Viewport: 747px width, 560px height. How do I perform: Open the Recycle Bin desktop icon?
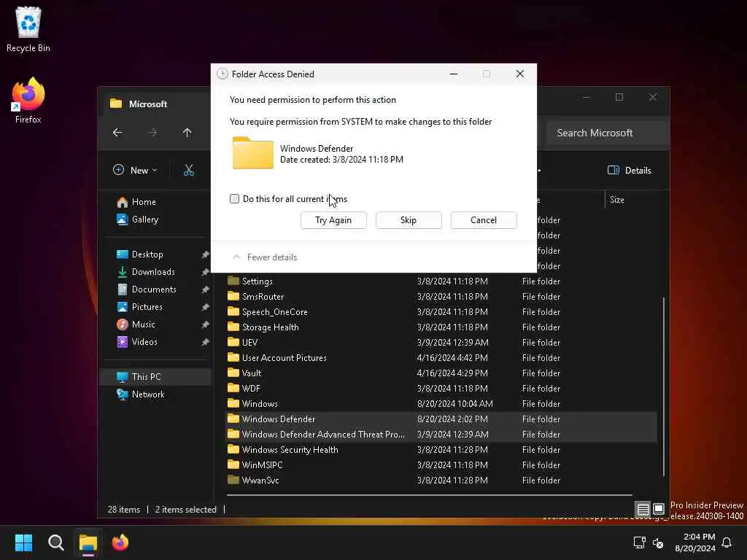coord(28,29)
